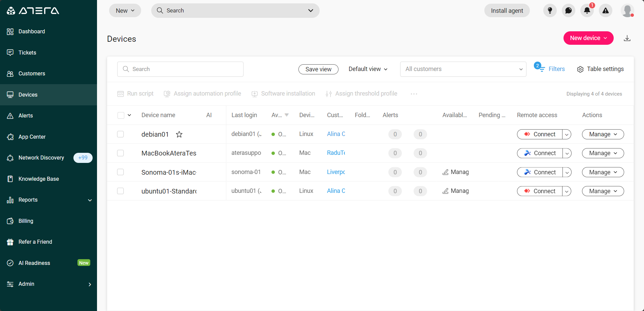644x311 pixels.
Task: Open the chat support icon
Action: [x=569, y=11]
